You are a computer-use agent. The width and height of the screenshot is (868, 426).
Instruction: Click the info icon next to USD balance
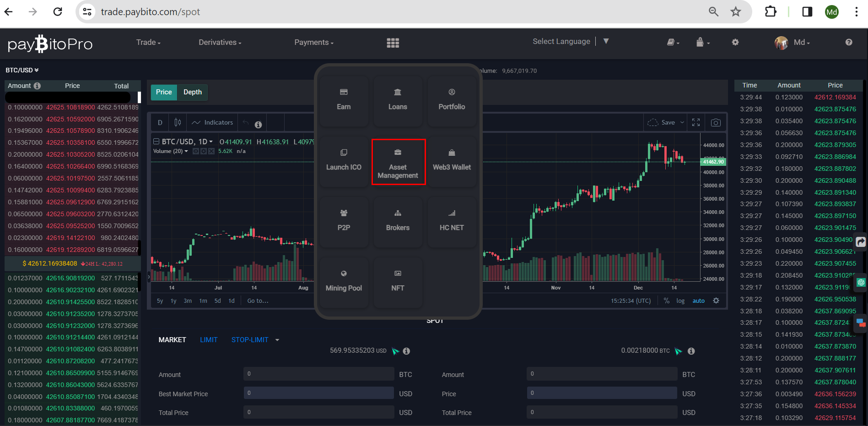tap(406, 351)
